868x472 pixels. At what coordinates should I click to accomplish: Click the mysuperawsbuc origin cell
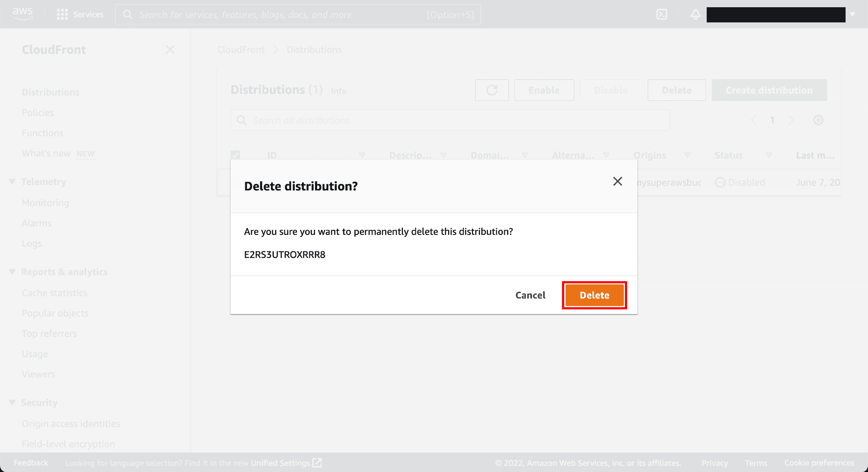point(669,183)
